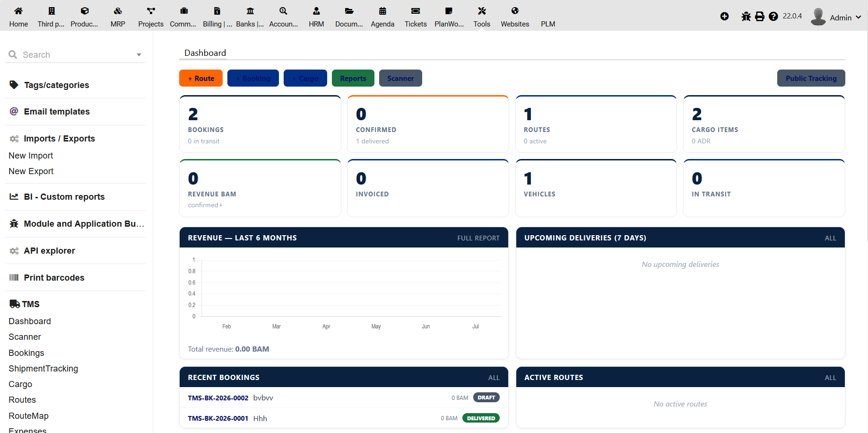Open Accounting module icon
The image size is (868, 433).
click(283, 11)
